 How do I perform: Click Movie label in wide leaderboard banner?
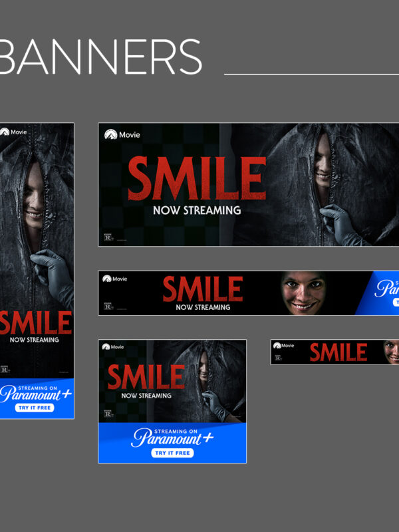coord(120,279)
